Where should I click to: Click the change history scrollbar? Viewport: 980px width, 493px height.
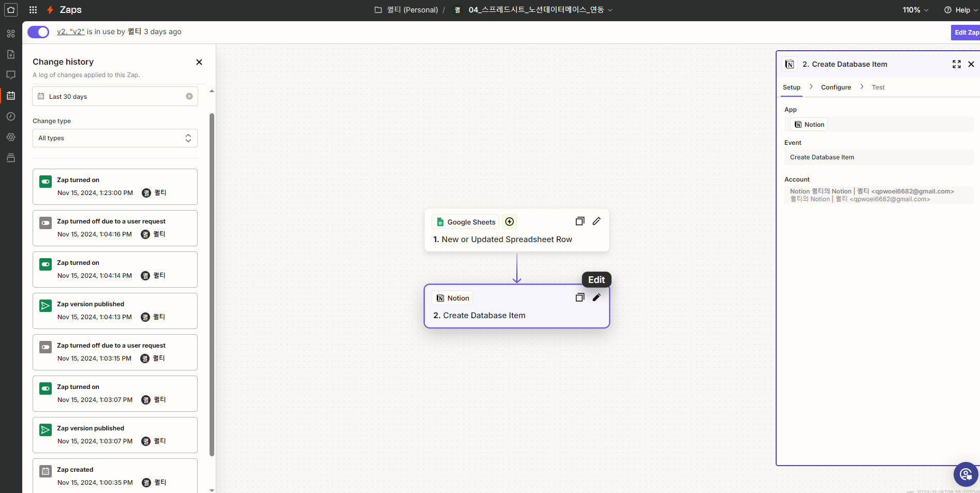click(212, 285)
